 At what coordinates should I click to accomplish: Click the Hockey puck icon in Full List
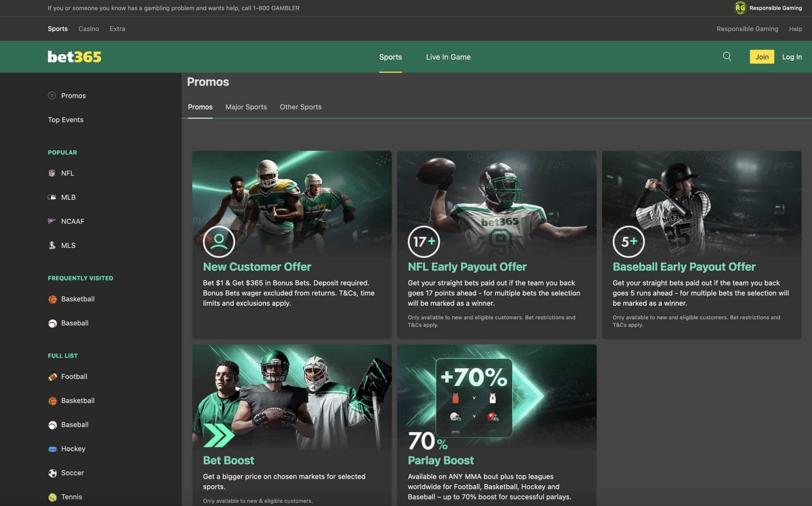[x=52, y=448]
